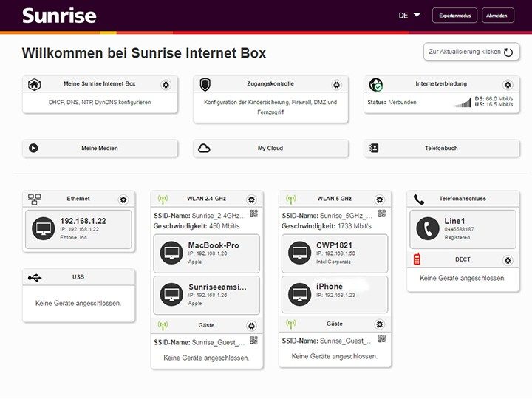Viewport: 532px width, 399px height.
Task: Click the Expertenmodus button
Action: 454,16
